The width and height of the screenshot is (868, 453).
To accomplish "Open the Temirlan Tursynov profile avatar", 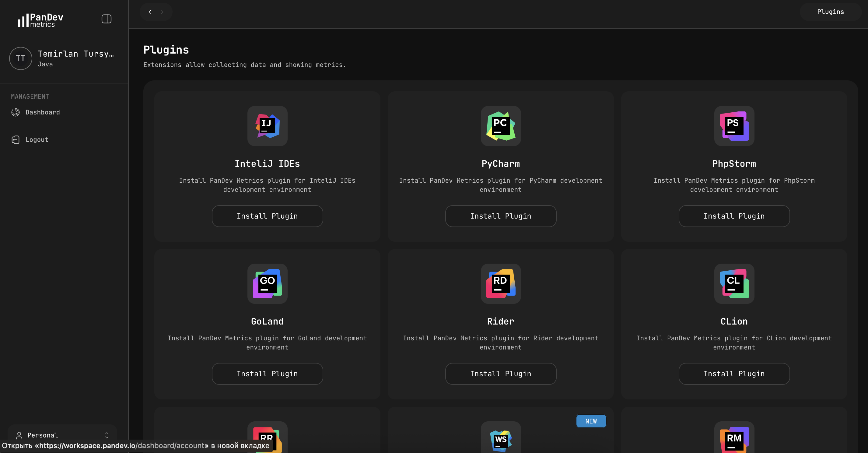I will (20, 58).
